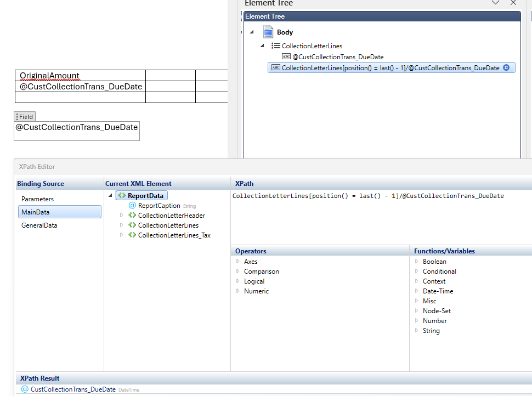Click the ReportData element icon
The image size is (532, 396).
tap(122, 196)
